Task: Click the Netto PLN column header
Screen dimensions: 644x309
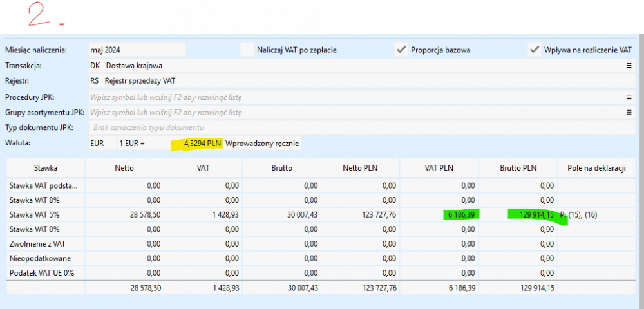Action: [361, 168]
